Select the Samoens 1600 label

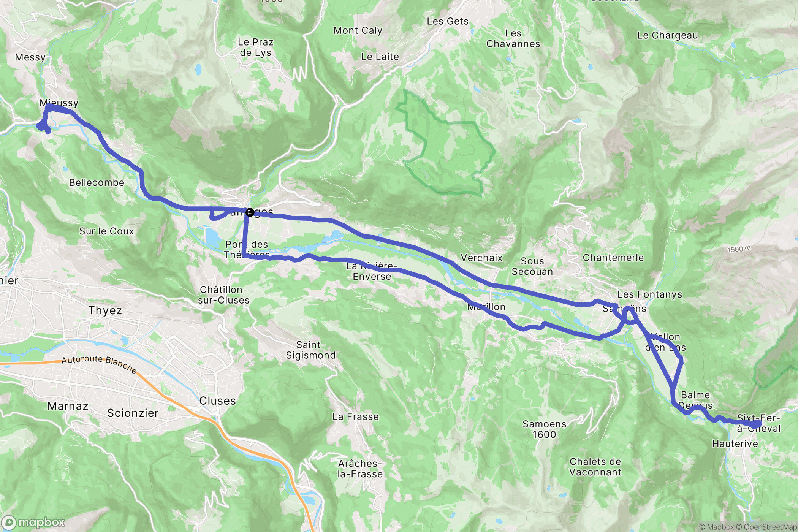(x=544, y=429)
